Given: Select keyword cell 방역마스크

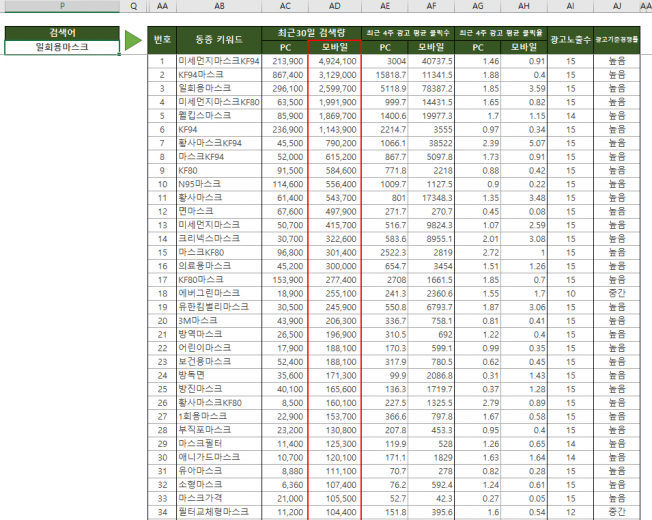Looking at the screenshot, I should pos(219,335).
